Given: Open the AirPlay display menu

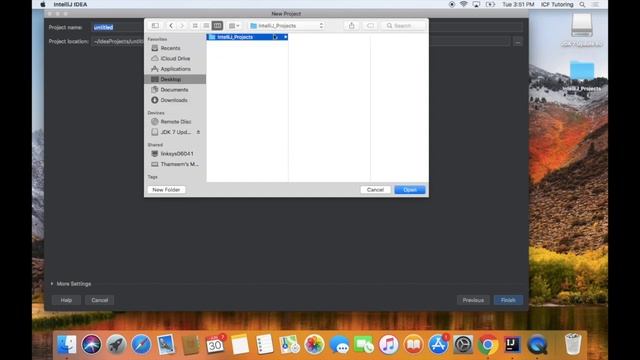Looking at the screenshot, I should click(x=476, y=4).
